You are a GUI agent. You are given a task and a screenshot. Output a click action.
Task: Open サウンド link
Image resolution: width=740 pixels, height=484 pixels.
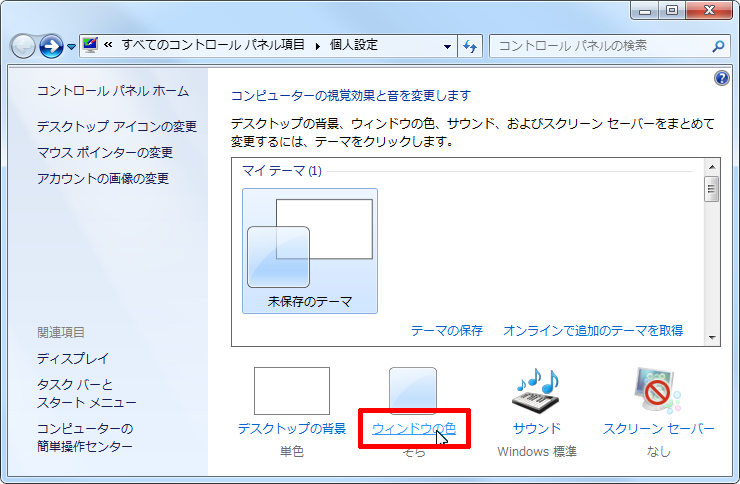pyautogui.click(x=537, y=428)
